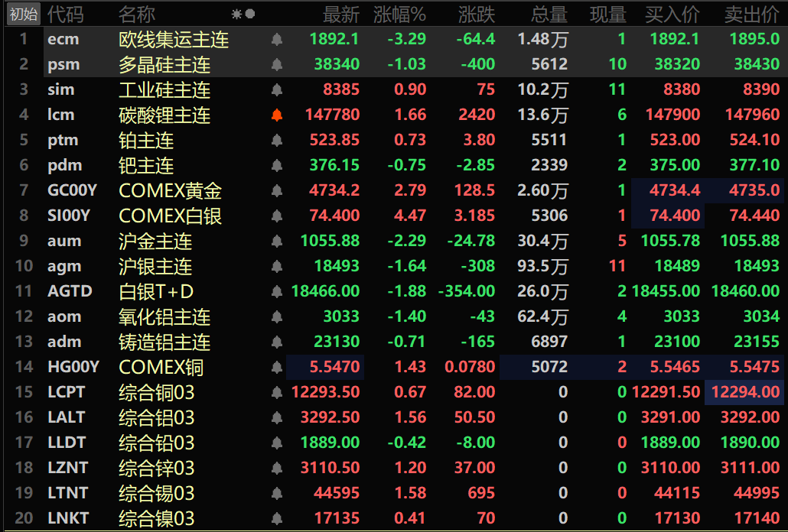
Task: Click the code SI00Y
Action: pyautogui.click(x=69, y=216)
